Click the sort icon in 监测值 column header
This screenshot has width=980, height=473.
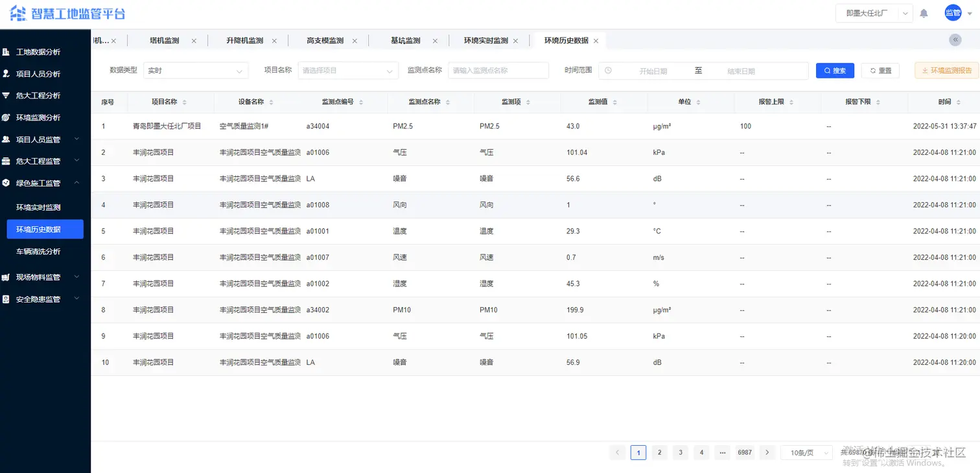point(614,102)
